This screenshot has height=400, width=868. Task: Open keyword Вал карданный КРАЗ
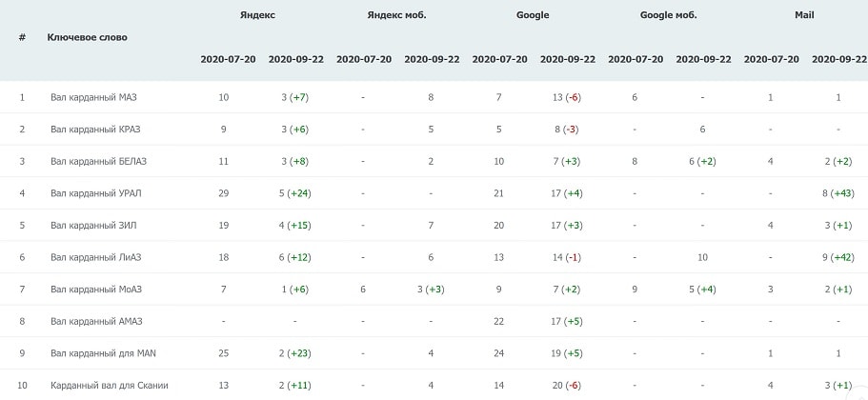point(95,130)
